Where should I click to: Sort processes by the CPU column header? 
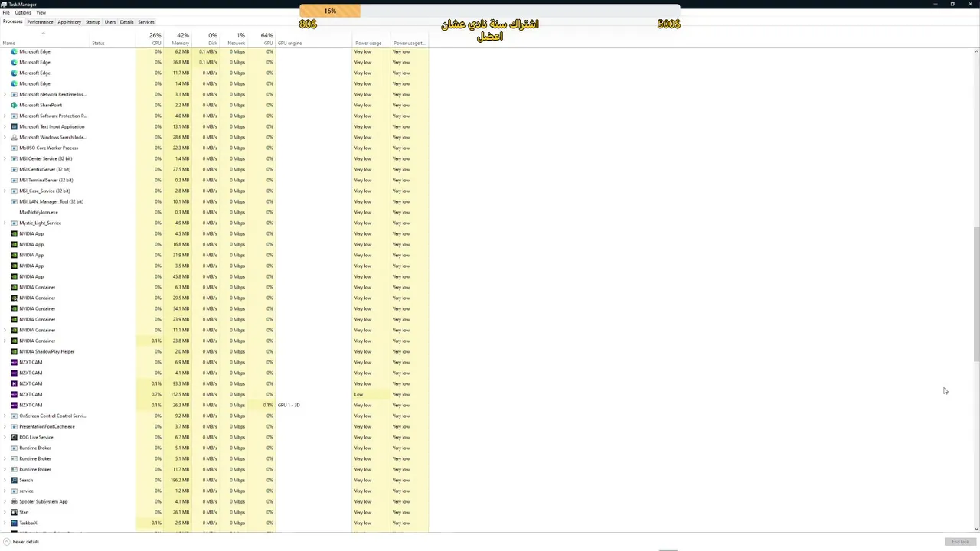click(x=149, y=39)
